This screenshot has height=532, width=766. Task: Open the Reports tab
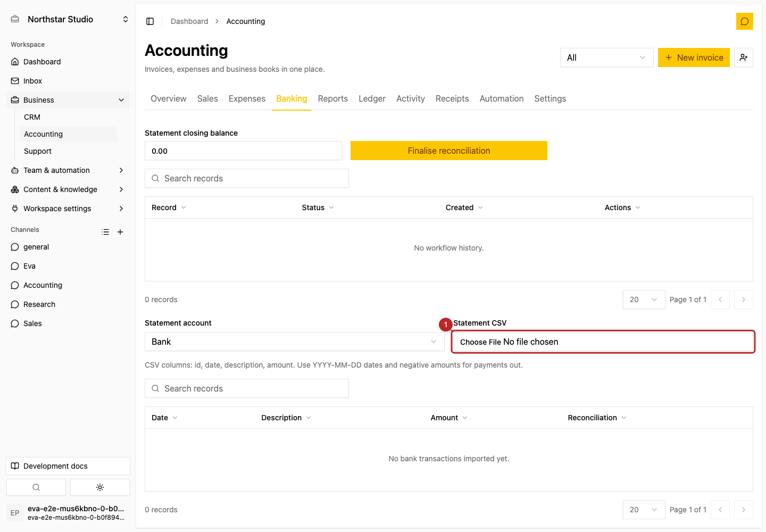[x=333, y=99]
